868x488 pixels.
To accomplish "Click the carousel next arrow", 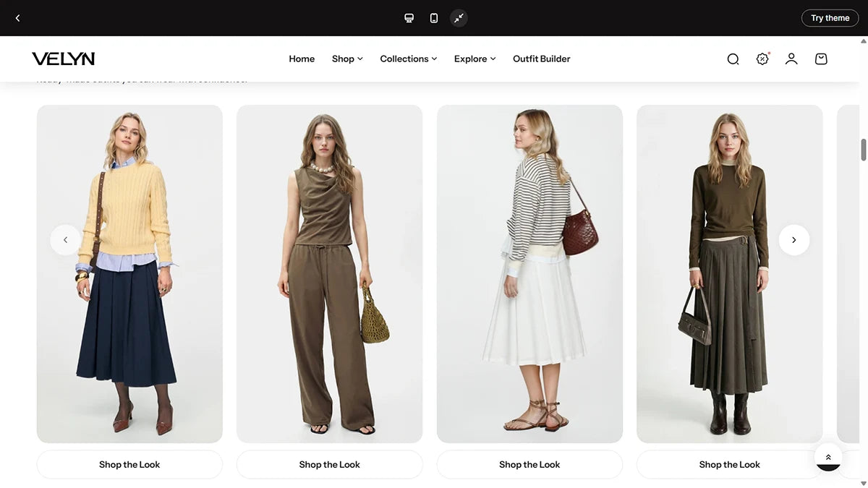I will [793, 240].
